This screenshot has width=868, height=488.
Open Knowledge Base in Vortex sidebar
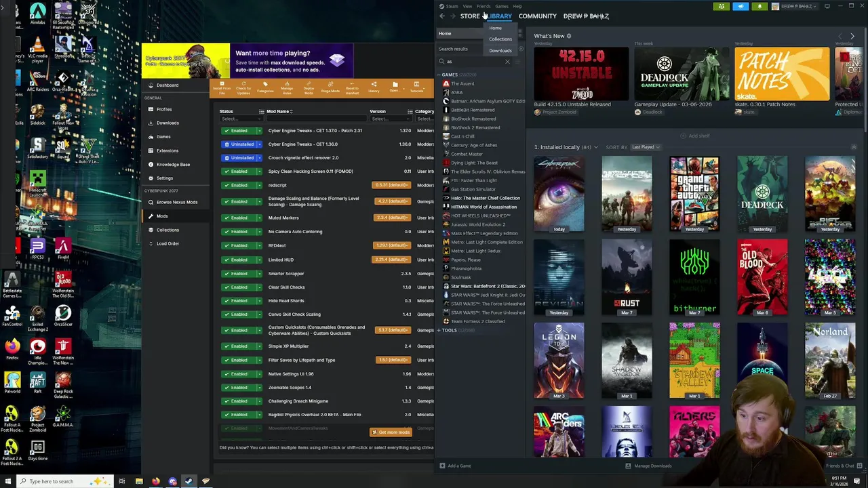point(176,164)
